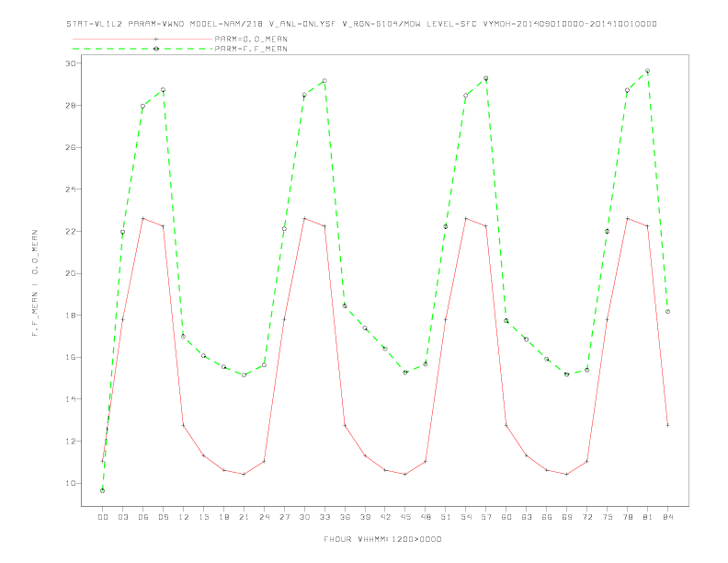The width and height of the screenshot is (728, 563).
Task: Click the y-axis tick label 10
Action: pyautogui.click(x=71, y=483)
